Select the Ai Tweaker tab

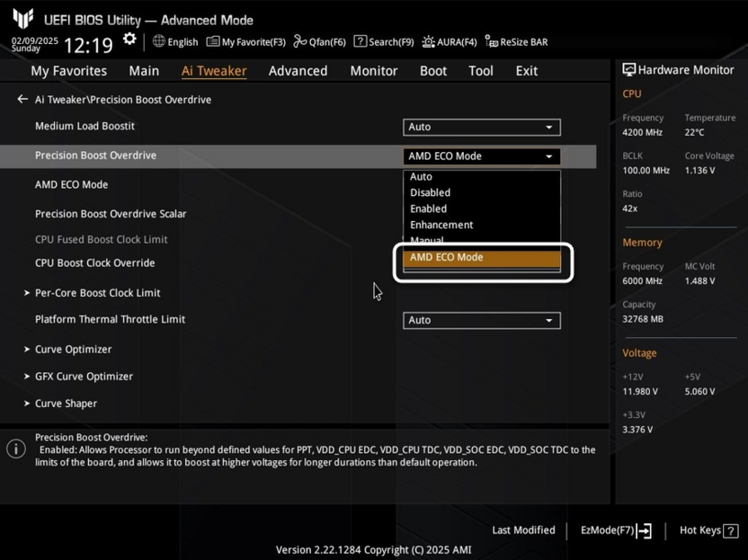coord(214,71)
